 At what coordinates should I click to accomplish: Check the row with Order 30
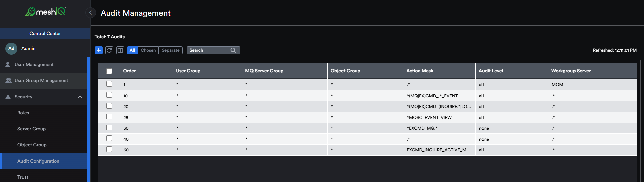[x=109, y=128]
